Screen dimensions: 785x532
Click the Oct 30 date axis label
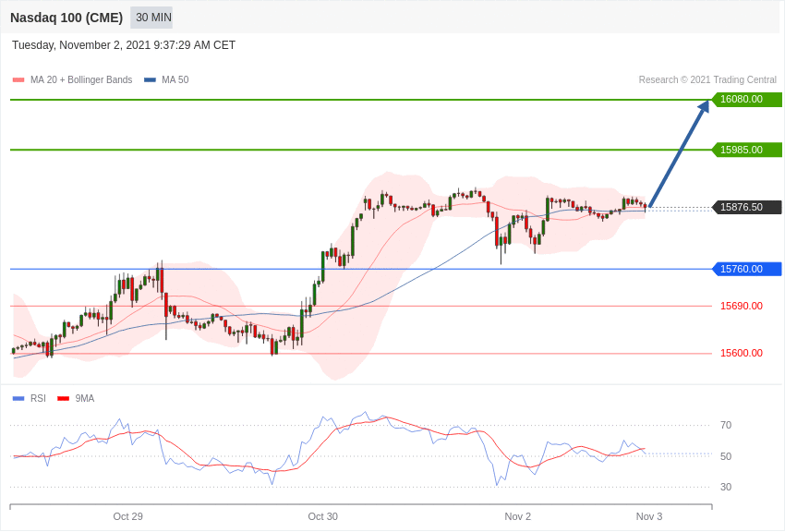(x=322, y=516)
